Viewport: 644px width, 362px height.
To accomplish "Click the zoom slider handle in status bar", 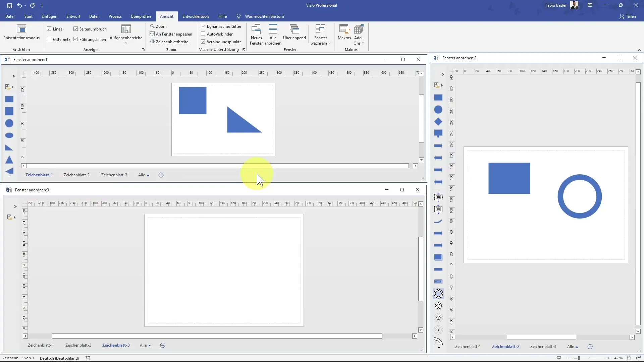I will point(579,358).
